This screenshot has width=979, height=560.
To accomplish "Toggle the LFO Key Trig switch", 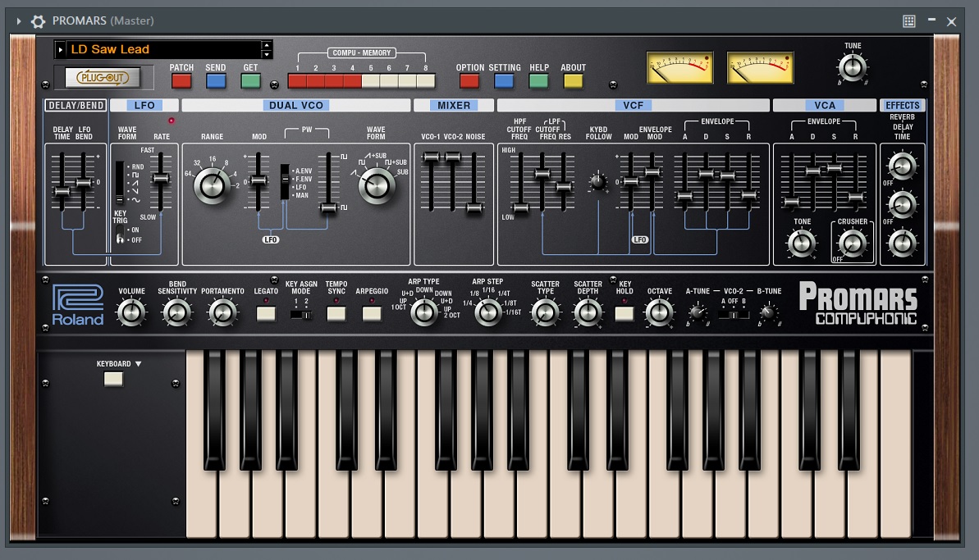I will [119, 235].
